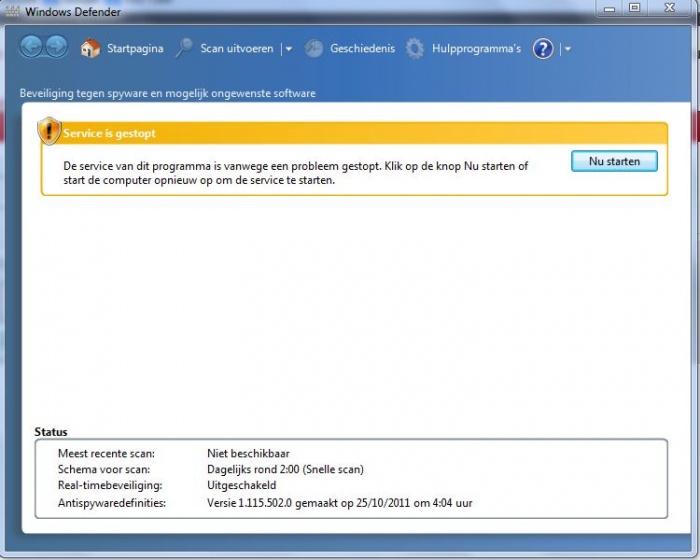
Task: Click the warning shield icon
Action: pyautogui.click(x=49, y=131)
